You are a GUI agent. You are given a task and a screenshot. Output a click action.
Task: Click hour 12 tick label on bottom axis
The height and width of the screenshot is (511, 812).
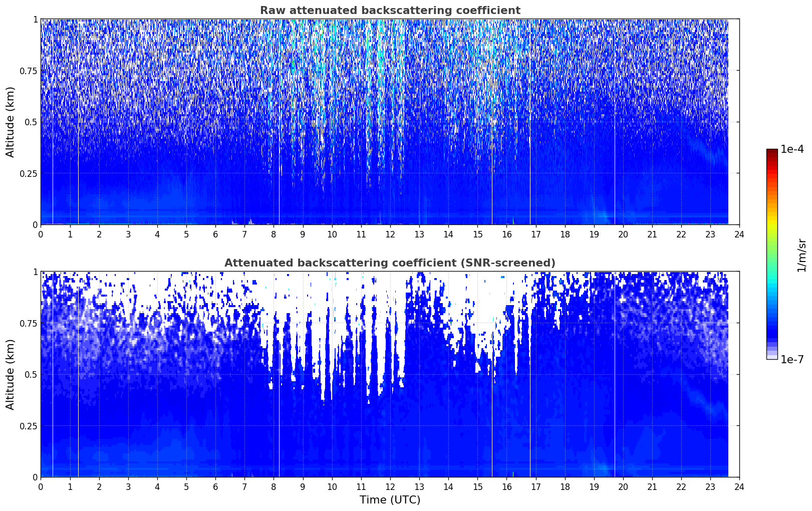tap(390, 486)
